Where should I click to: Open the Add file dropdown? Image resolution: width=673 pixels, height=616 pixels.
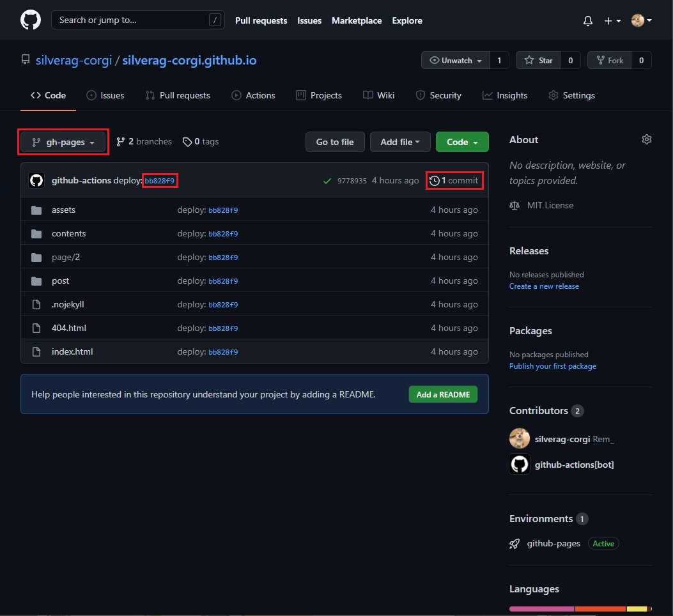[400, 142]
